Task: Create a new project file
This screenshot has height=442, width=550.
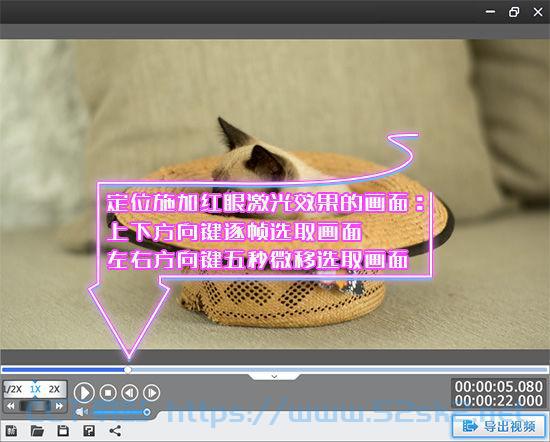Action: 11,431
